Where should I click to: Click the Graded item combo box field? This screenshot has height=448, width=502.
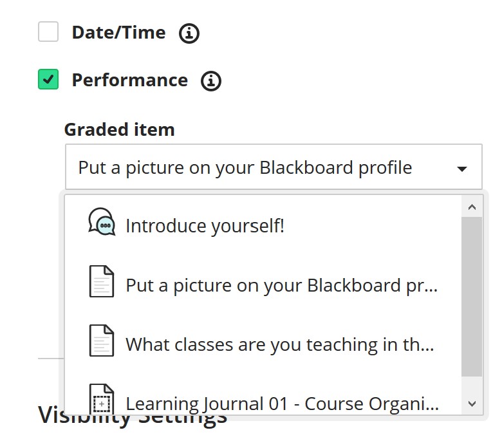(x=274, y=167)
